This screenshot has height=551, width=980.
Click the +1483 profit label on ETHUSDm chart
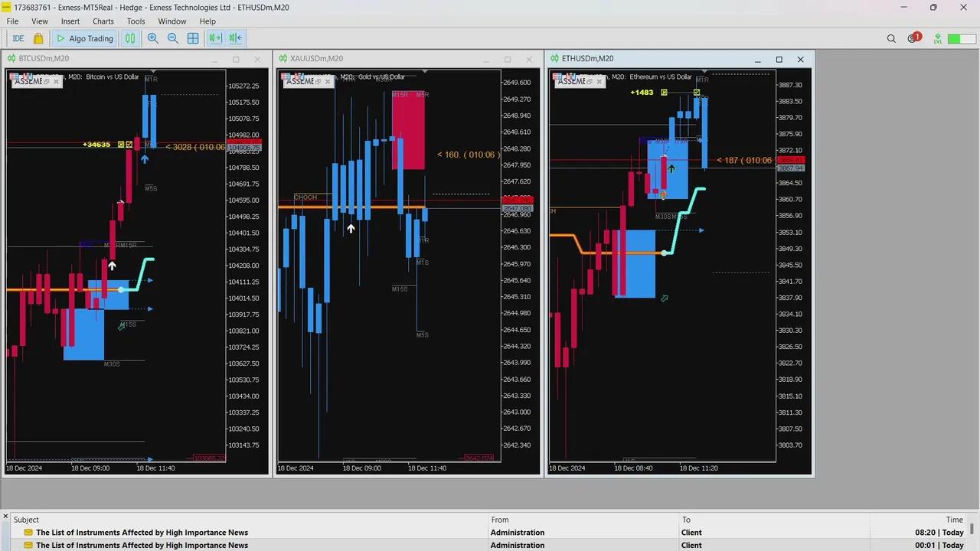point(642,93)
